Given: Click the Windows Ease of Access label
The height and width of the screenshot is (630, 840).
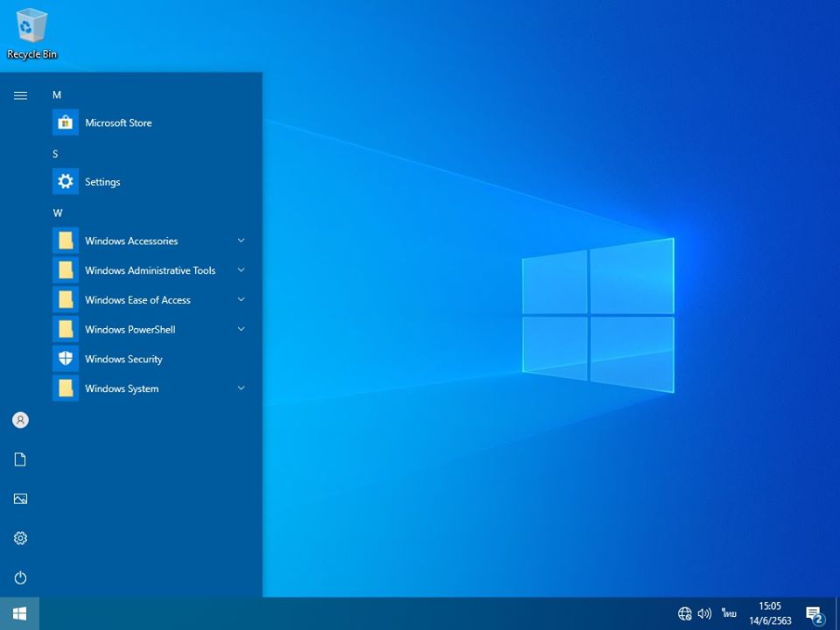Looking at the screenshot, I should (x=137, y=299).
